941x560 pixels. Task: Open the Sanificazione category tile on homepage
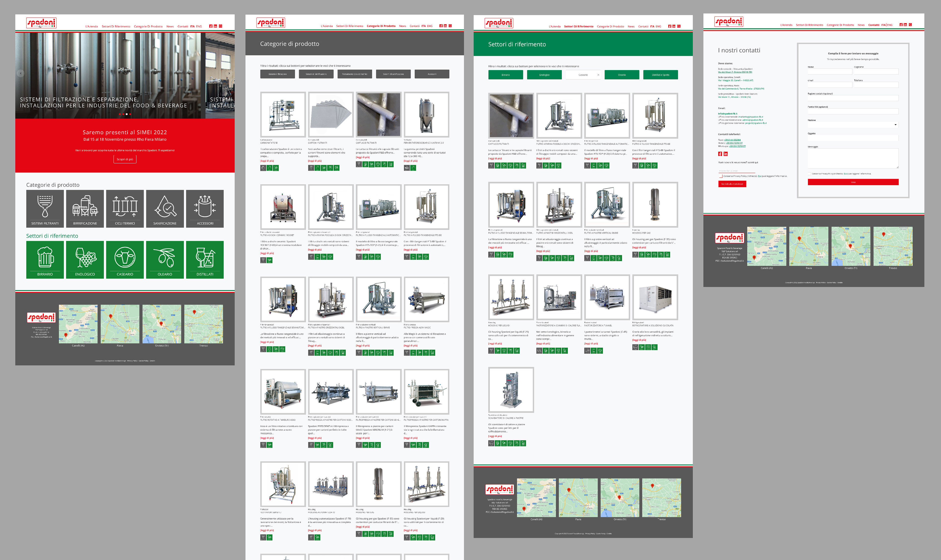(x=165, y=209)
